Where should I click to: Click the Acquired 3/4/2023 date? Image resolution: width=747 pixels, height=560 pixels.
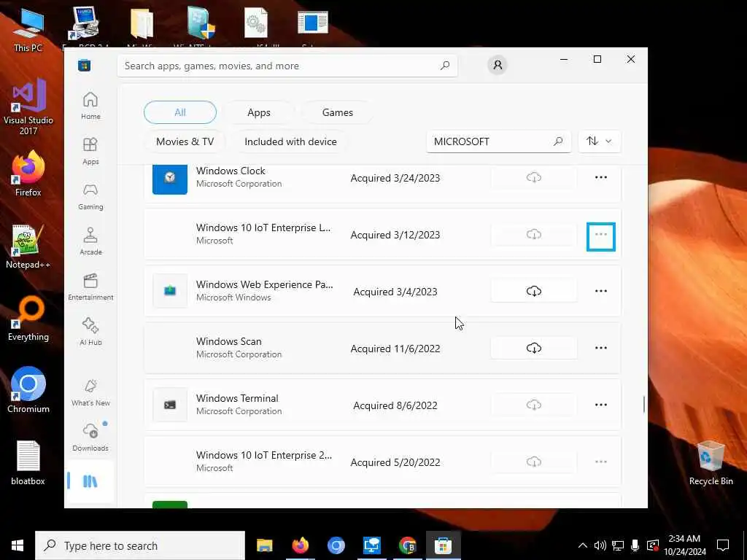coord(395,292)
